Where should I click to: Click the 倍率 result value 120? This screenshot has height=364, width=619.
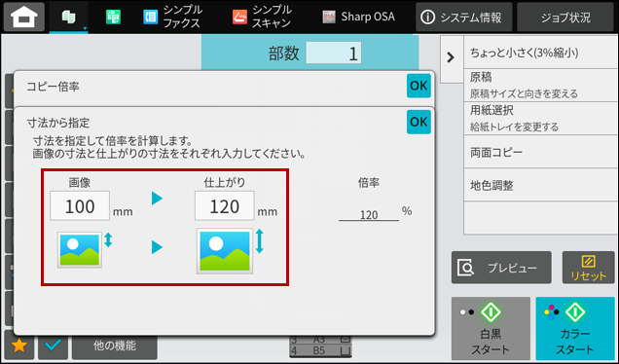[369, 214]
